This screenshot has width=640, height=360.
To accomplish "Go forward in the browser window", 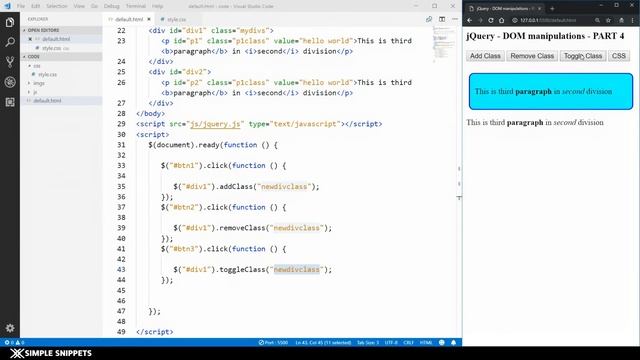I will (x=480, y=20).
